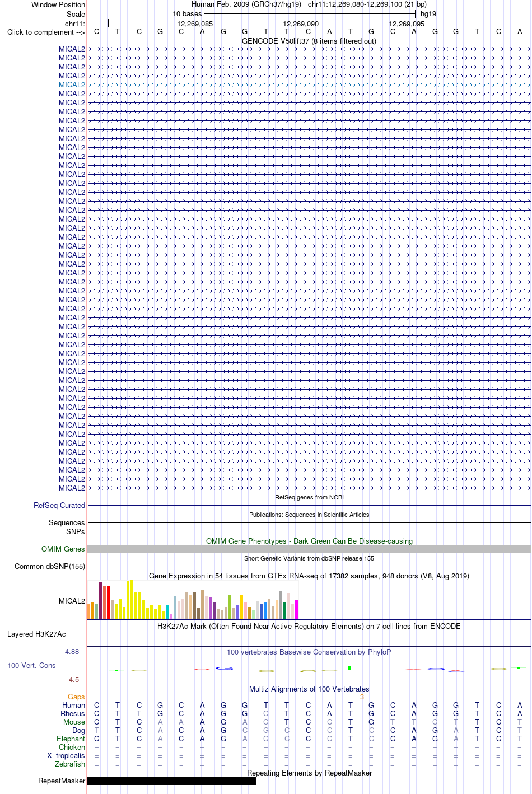Click the 4.88 PhyloP maximum value
The width and height of the screenshot is (532, 794).
coord(72,652)
